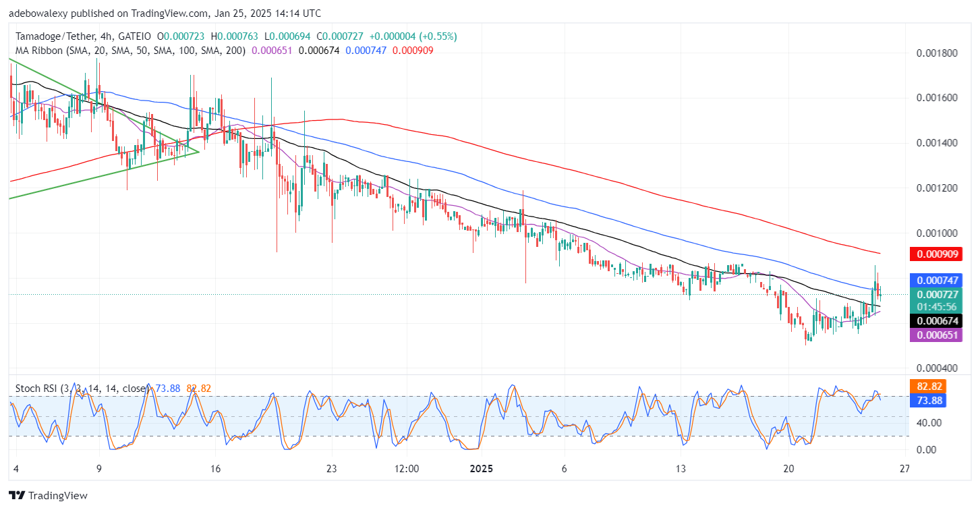
Task: Click the 13 date label on time axis
Action: pos(681,469)
